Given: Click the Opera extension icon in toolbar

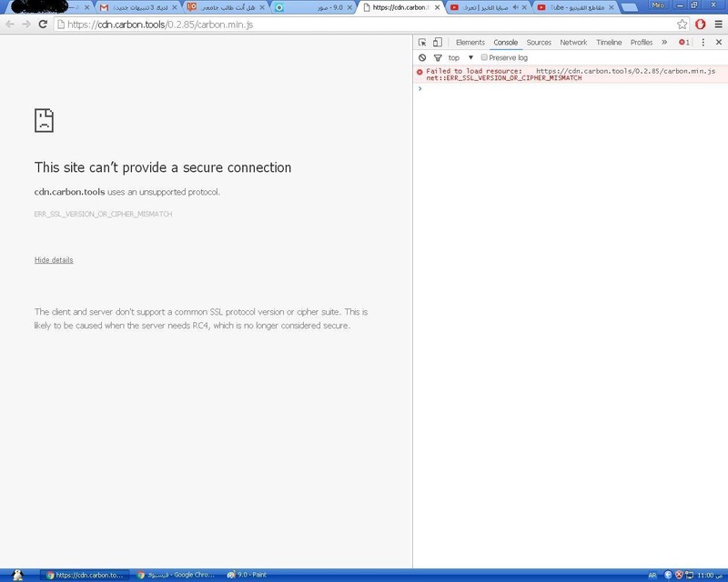Looking at the screenshot, I should tap(701, 25).
